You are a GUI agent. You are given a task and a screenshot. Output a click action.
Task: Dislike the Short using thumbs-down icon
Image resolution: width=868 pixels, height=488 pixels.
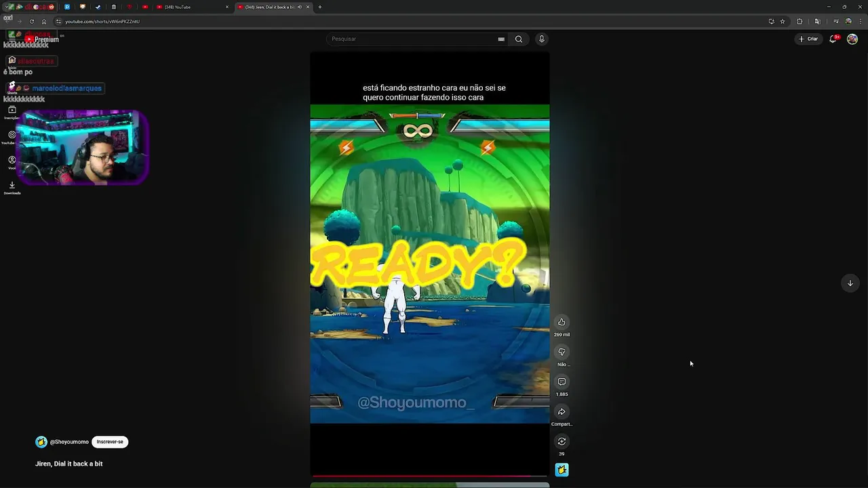click(561, 352)
